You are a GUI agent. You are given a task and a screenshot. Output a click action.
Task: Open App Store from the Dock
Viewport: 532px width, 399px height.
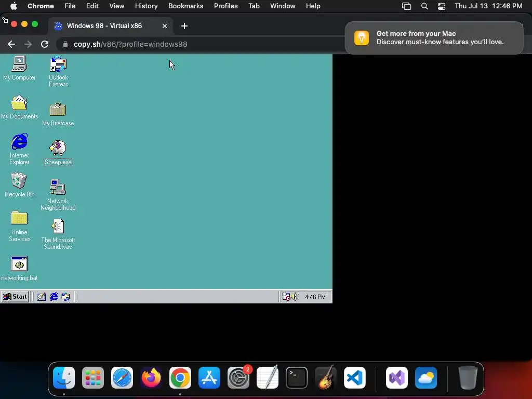pos(209,378)
